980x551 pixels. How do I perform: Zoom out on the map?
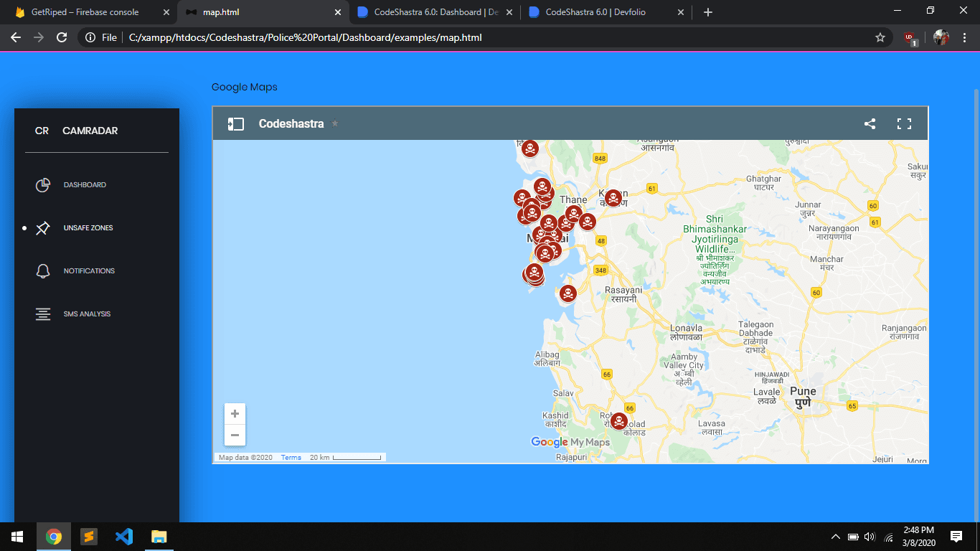(x=235, y=435)
